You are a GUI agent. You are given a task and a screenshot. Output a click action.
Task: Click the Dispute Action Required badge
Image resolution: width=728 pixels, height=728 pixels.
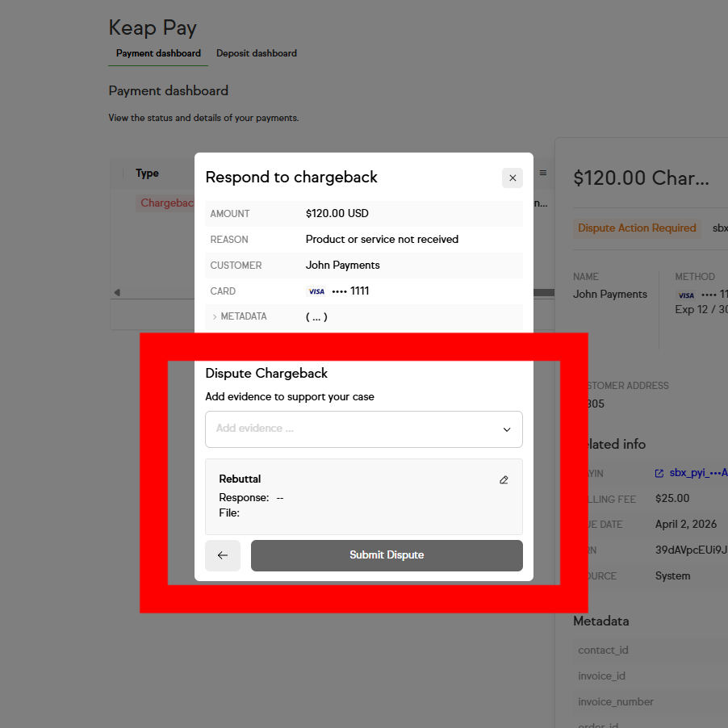637,228
